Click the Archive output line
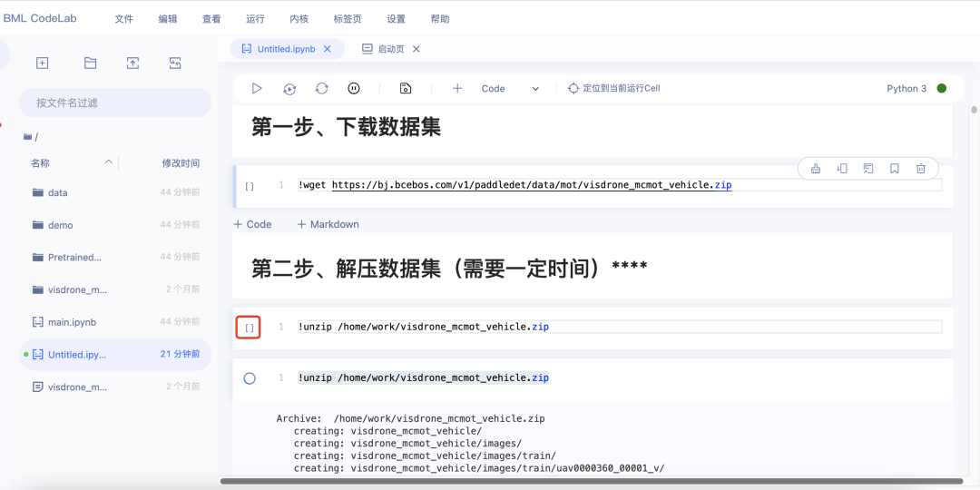The width and height of the screenshot is (980, 490). (x=411, y=418)
